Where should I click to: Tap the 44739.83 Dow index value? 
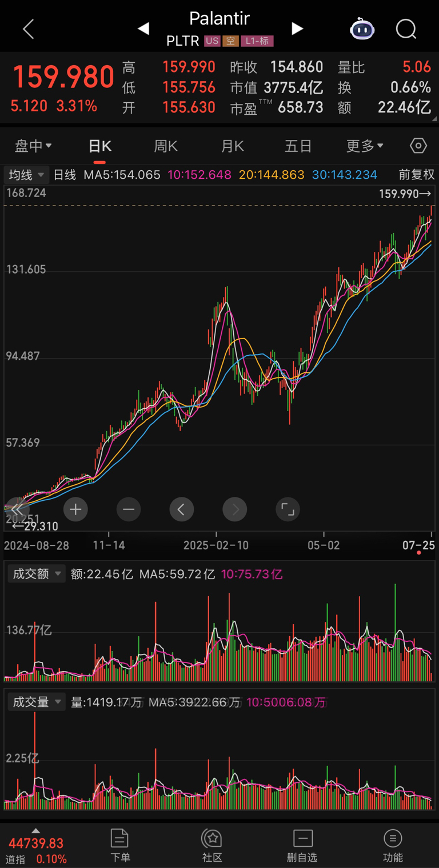pyautogui.click(x=35, y=843)
